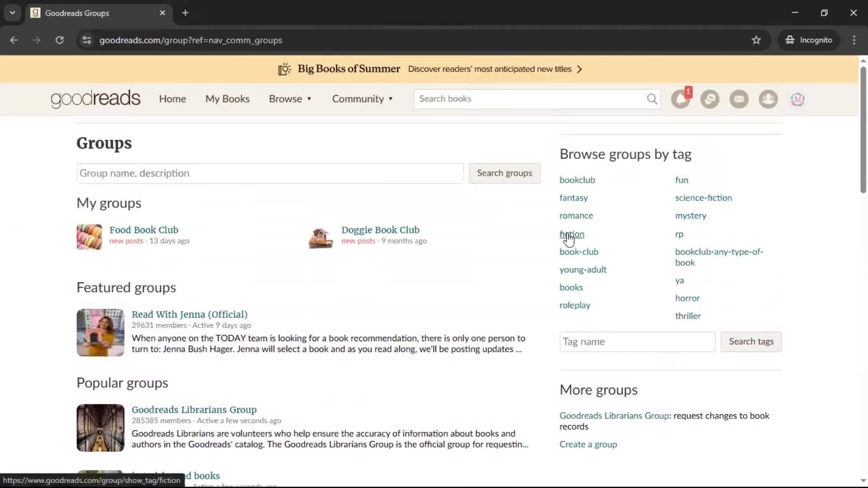Browse groups tagged bookclub-any-type-of-book
Viewport: 868px width, 488px height.
pos(719,257)
